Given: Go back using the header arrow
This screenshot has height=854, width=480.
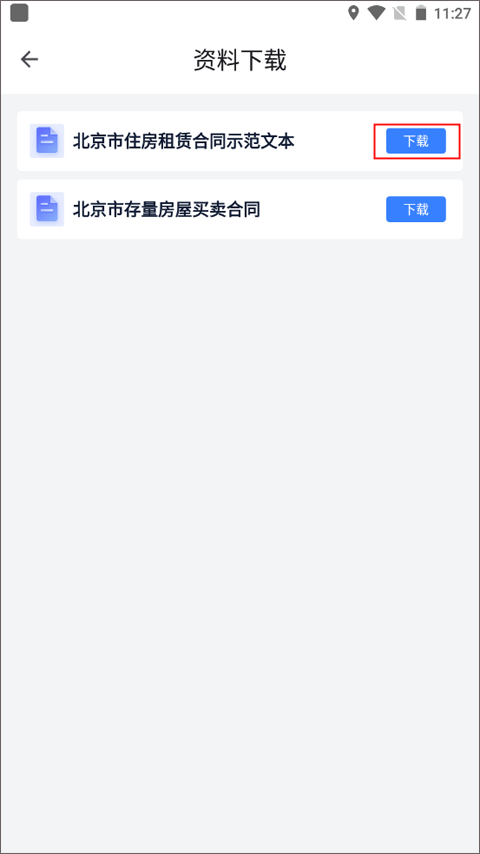Looking at the screenshot, I should coord(29,59).
